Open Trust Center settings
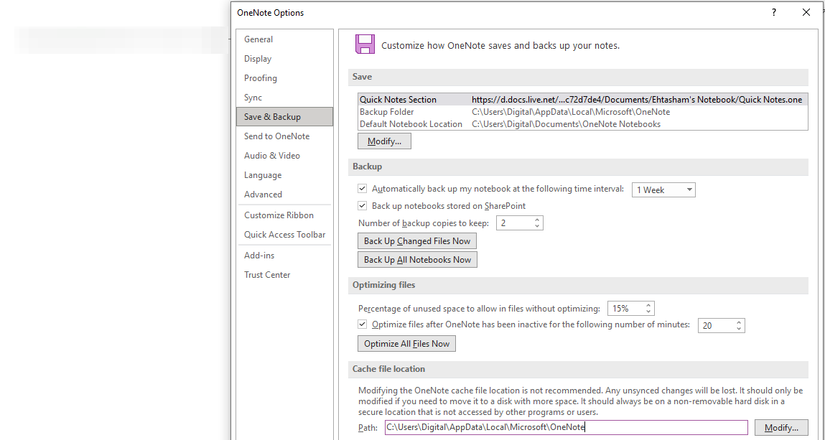 click(x=284, y=275)
